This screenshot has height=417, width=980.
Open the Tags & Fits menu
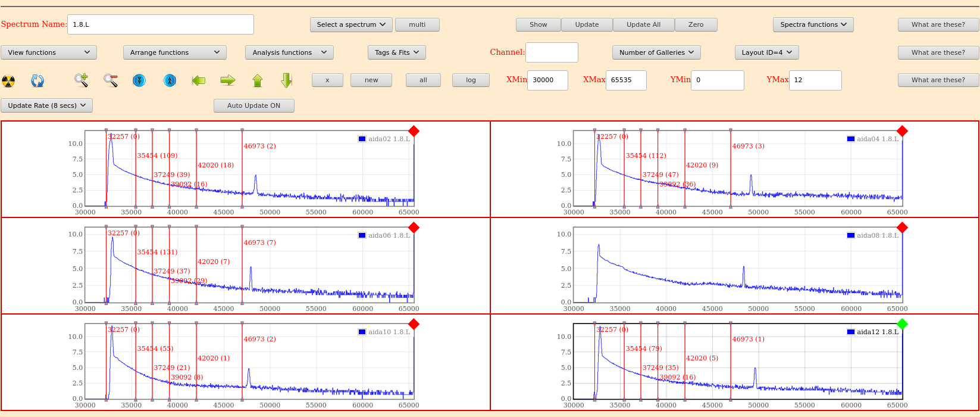coord(396,52)
